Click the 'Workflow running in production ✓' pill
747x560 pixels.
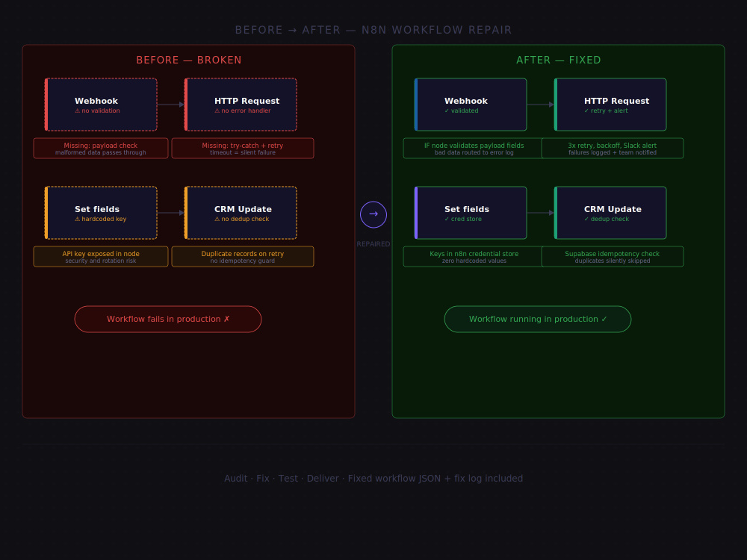[537, 319]
